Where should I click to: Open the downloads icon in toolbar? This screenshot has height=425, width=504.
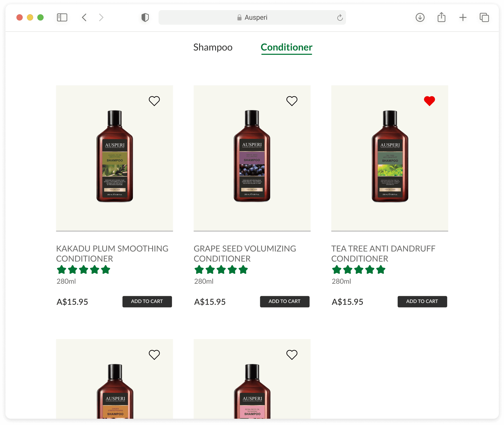click(x=420, y=18)
